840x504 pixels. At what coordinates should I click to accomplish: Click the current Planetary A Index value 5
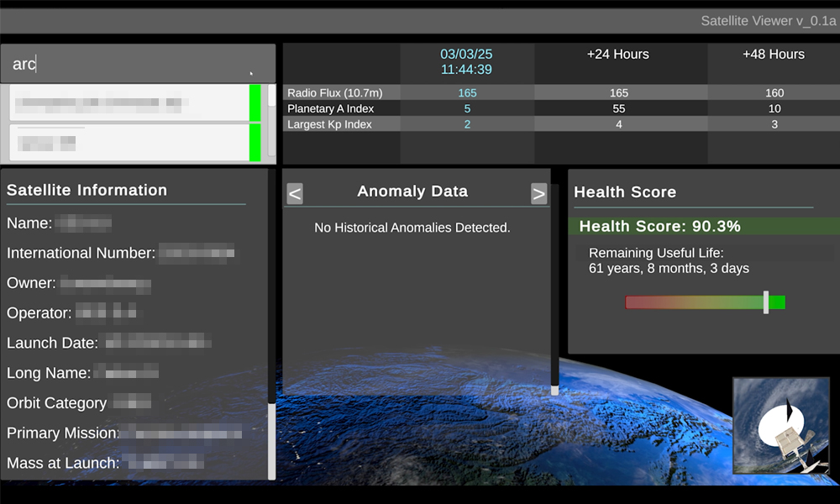tap(467, 108)
